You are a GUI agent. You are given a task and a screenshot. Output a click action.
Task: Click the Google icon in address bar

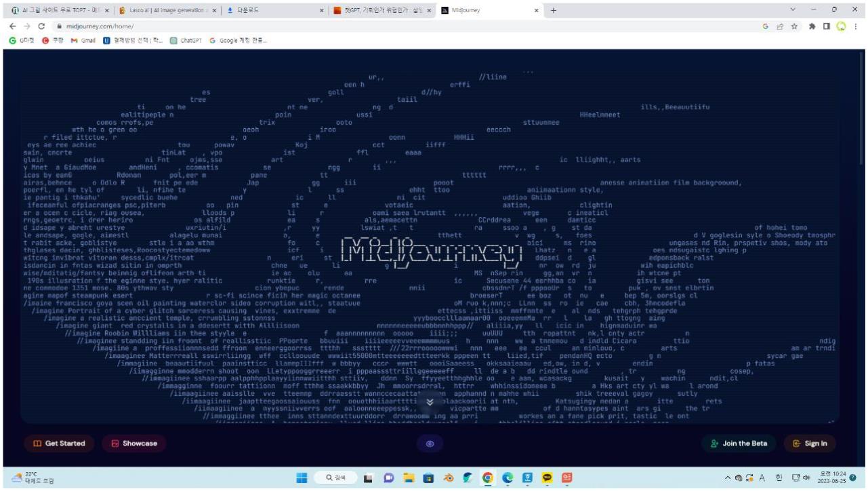click(x=766, y=26)
